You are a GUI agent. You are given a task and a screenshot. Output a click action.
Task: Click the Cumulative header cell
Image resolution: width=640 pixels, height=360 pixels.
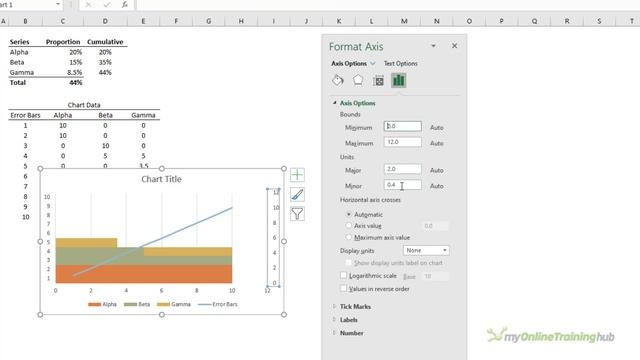click(x=105, y=42)
